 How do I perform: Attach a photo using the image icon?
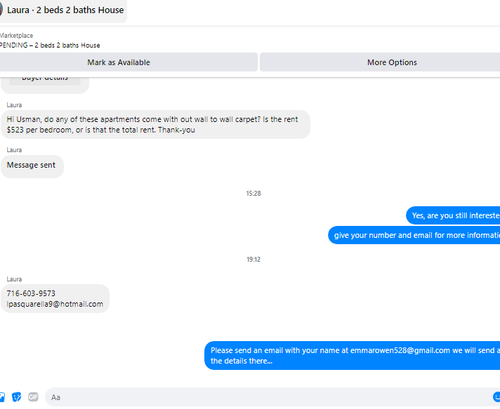(2, 397)
